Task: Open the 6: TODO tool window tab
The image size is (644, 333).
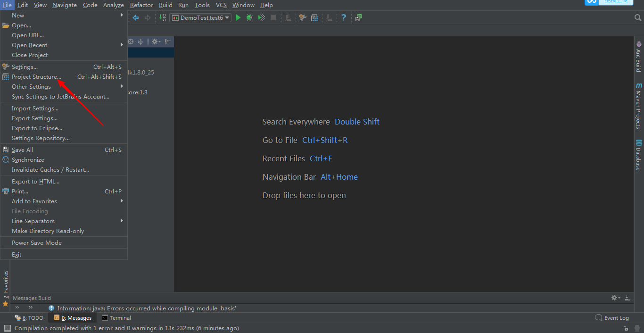Action: click(x=29, y=318)
